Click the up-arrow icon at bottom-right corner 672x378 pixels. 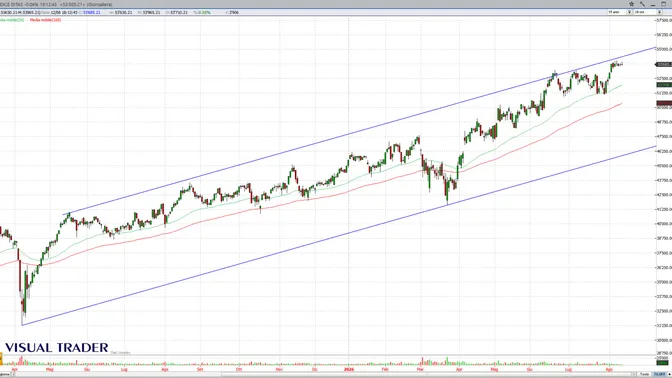tap(670, 374)
